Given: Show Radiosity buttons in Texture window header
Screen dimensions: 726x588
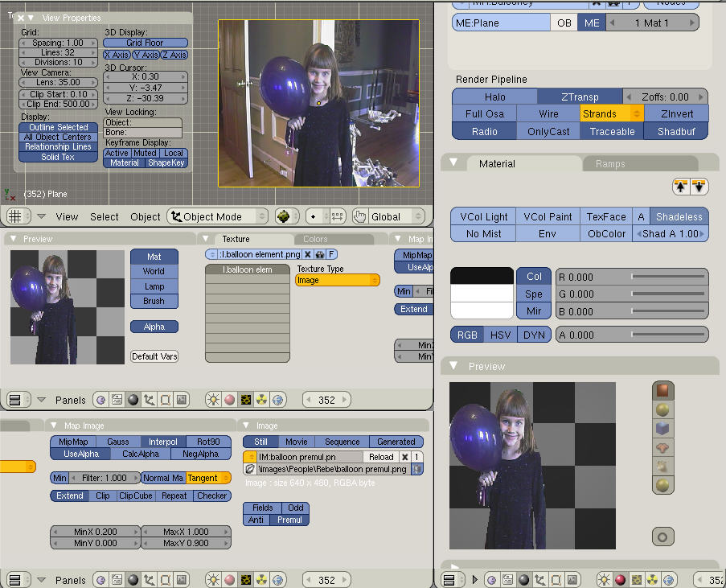Looking at the screenshot, I should 261,400.
